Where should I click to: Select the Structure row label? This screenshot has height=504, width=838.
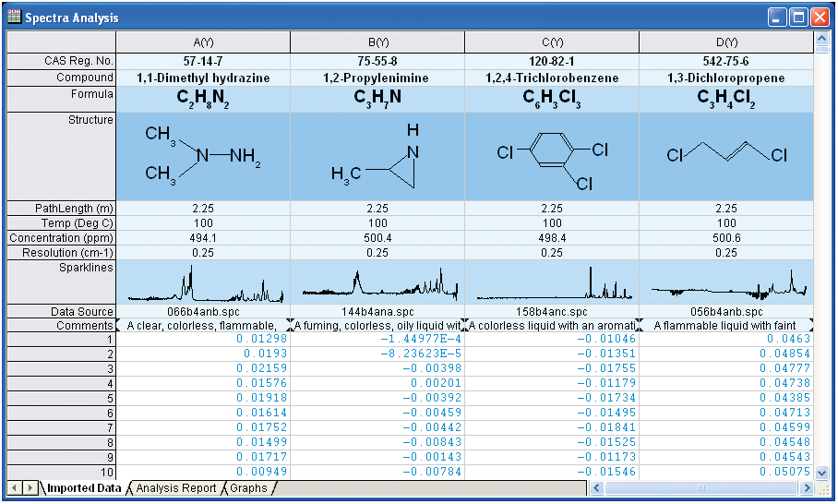pos(62,156)
